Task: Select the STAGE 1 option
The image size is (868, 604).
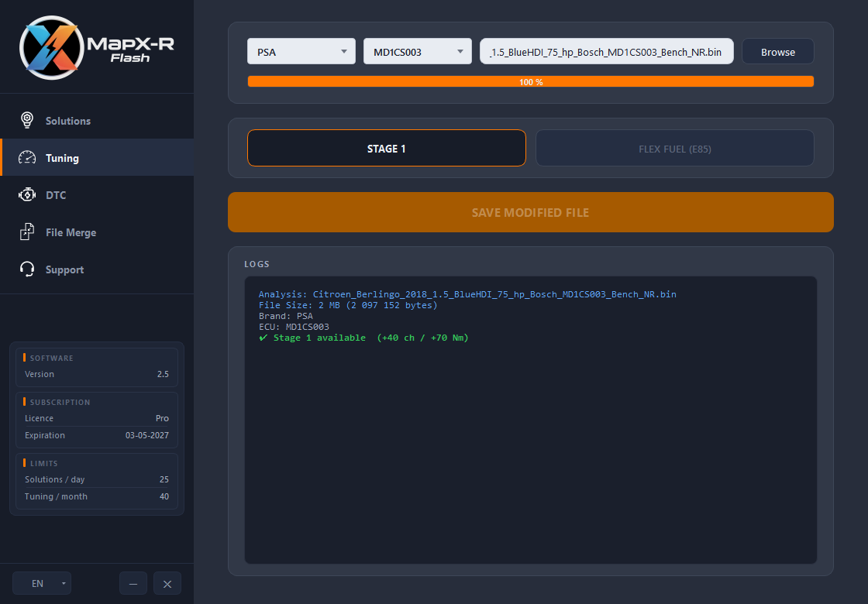Action: click(387, 148)
